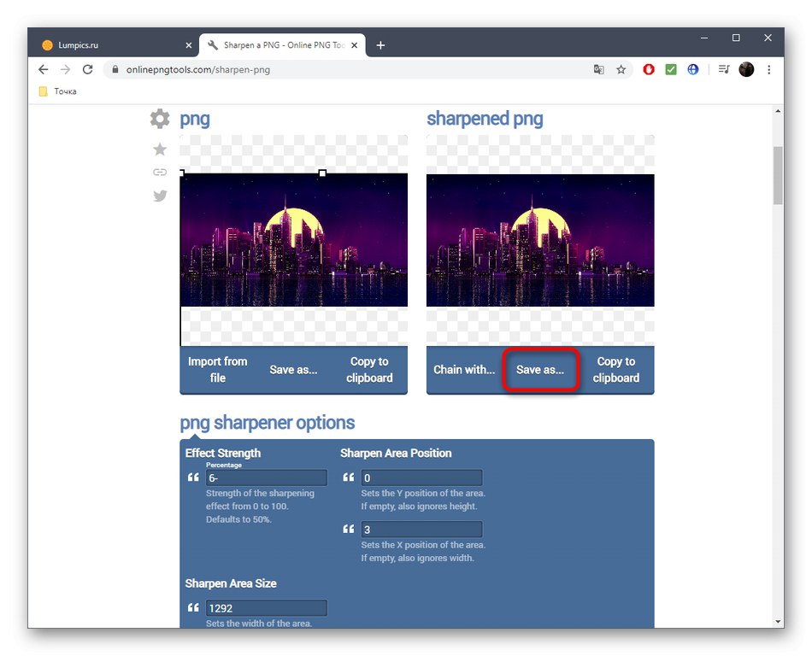Click the png sharpener options heading

268,423
